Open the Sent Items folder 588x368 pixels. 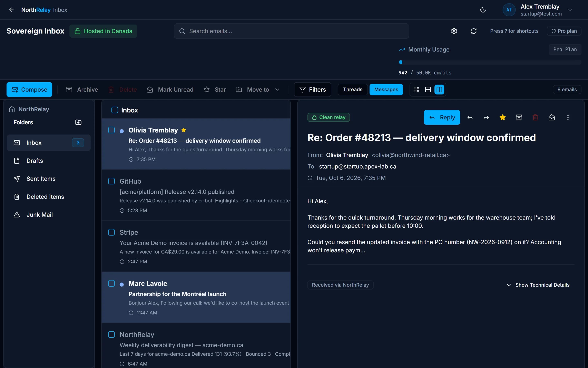pos(49,179)
